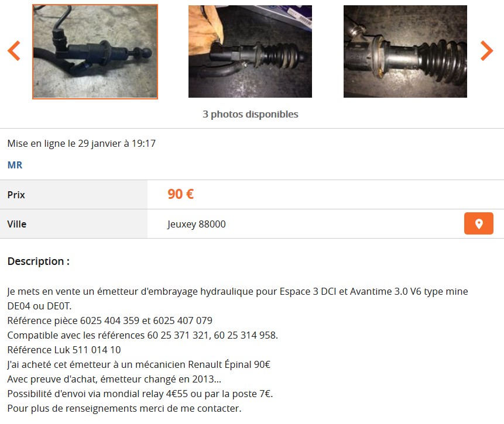Click the city text Jeuxey 88000
Image resolution: width=504 pixels, height=424 pixels.
point(197,224)
